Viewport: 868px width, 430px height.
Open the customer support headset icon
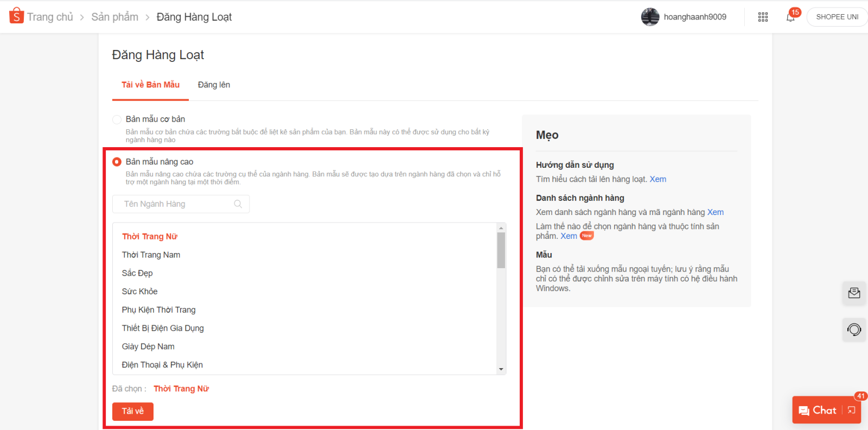[854, 330]
